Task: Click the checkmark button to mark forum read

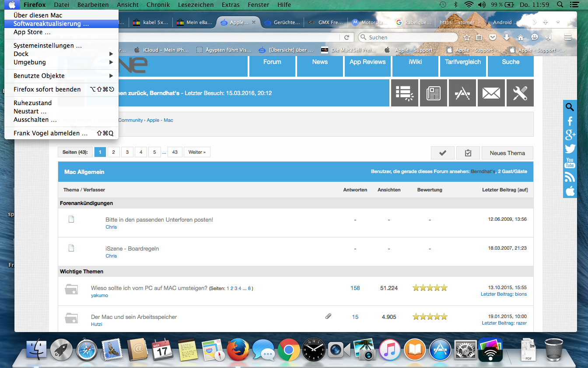Action: [442, 153]
